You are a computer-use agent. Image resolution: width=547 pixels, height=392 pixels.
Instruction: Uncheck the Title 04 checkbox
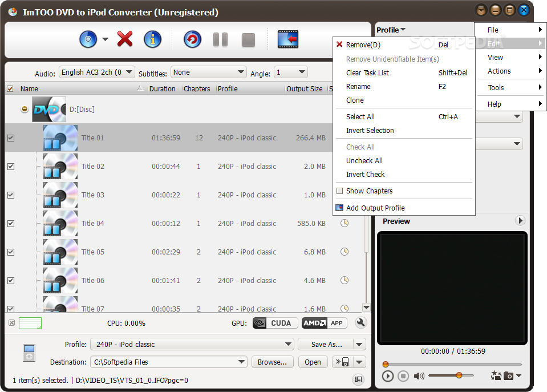pos(11,224)
